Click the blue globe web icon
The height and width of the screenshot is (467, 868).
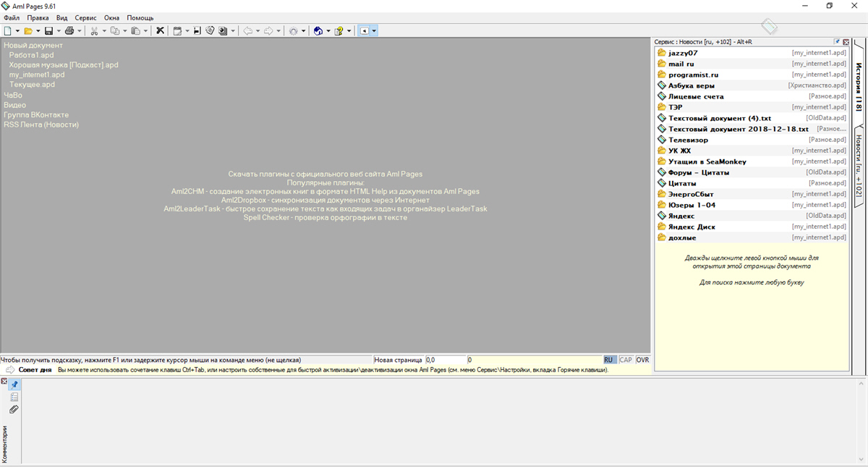(318, 31)
